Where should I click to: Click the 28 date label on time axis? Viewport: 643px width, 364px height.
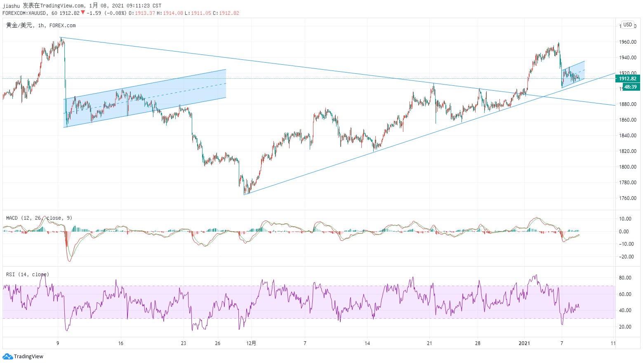pyautogui.click(x=478, y=343)
